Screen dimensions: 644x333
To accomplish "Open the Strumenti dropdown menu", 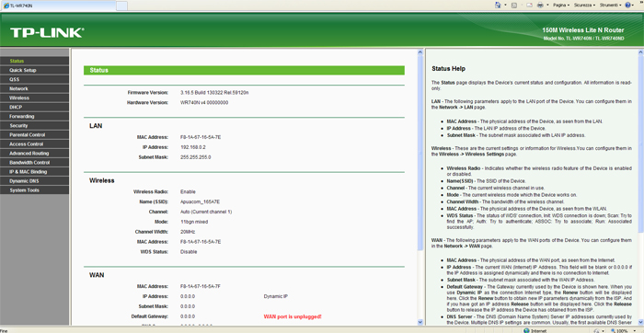I will pyautogui.click(x=609, y=5).
